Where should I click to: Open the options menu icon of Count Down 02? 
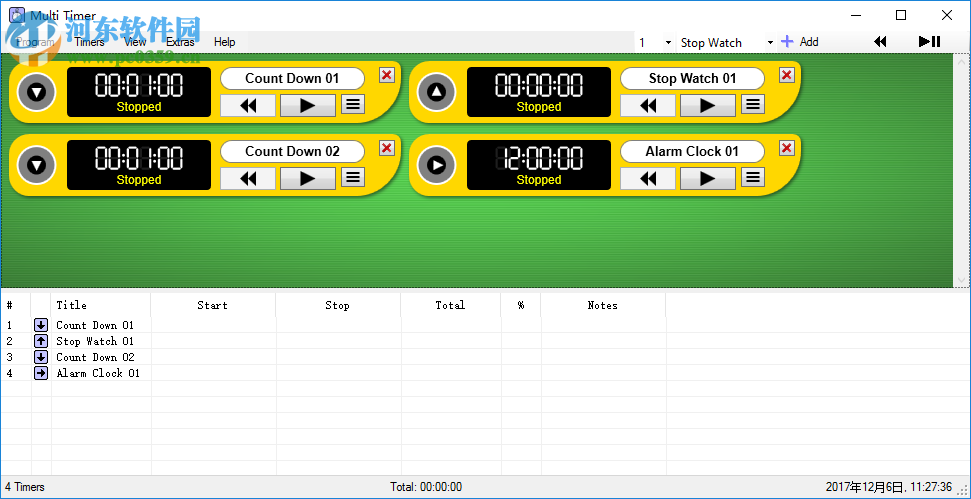pyautogui.click(x=353, y=177)
